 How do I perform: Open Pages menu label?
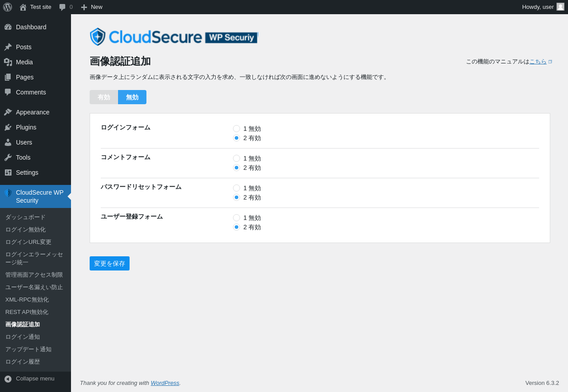[x=25, y=77]
